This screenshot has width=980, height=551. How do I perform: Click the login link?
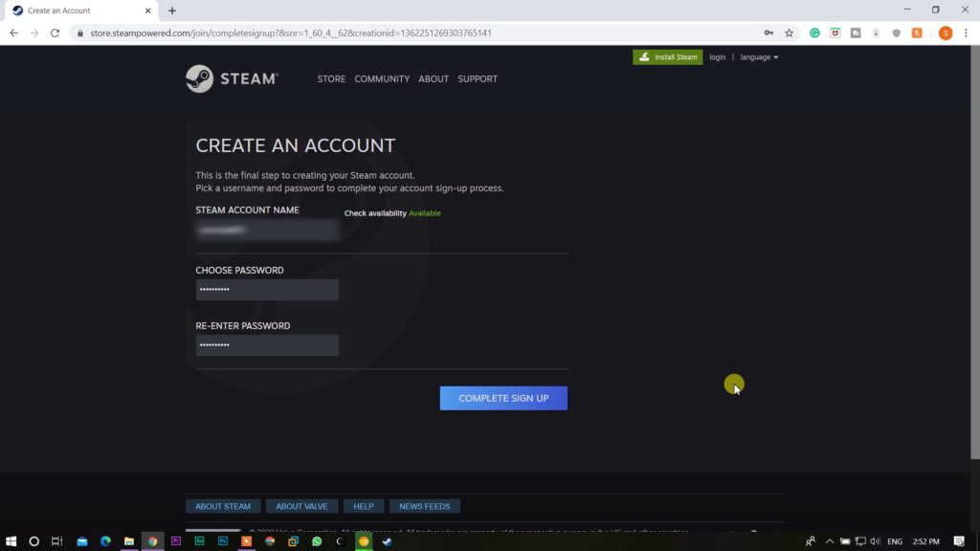point(718,56)
